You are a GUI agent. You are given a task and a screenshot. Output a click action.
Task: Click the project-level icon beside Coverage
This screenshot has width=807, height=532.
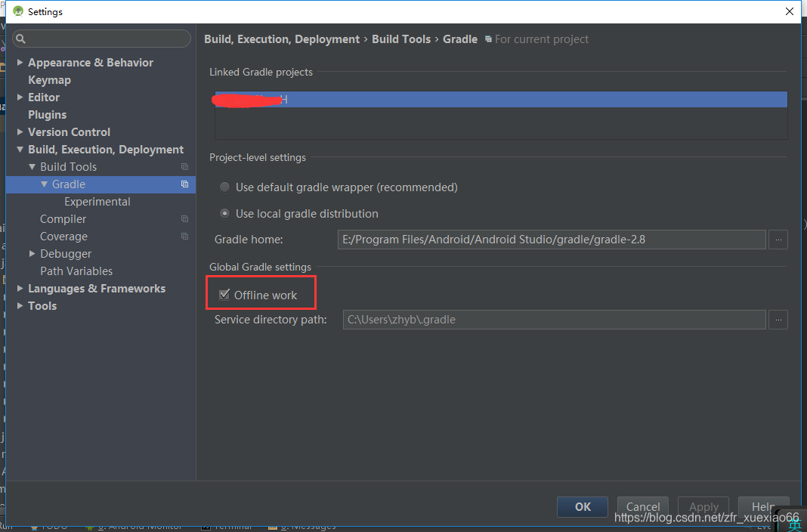185,237
